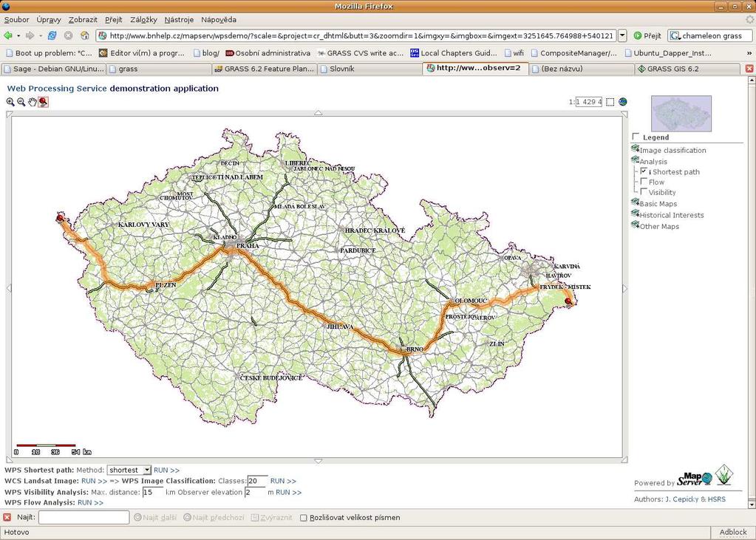Activate the hand pan tool
756x540 pixels.
click(x=33, y=102)
